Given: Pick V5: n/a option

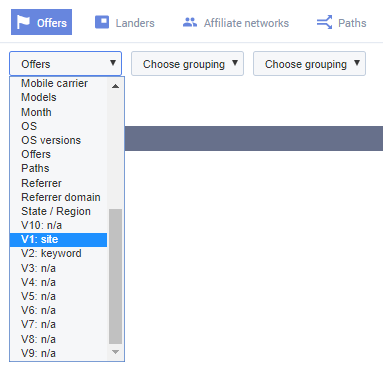Looking at the screenshot, I should pyautogui.click(x=58, y=296).
